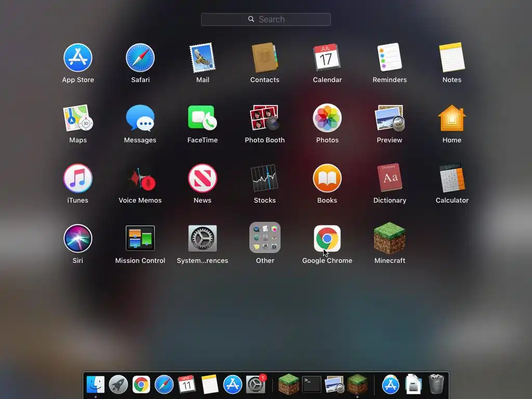Launch the Calculator app

coord(452,178)
